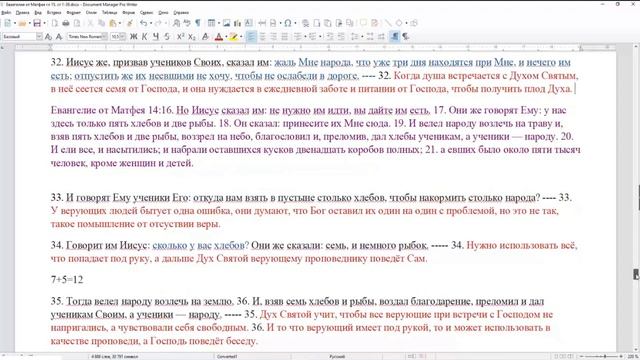Justify the paragraph text
Image resolution: width=640 pixels, height=360 pixels.
point(284,37)
